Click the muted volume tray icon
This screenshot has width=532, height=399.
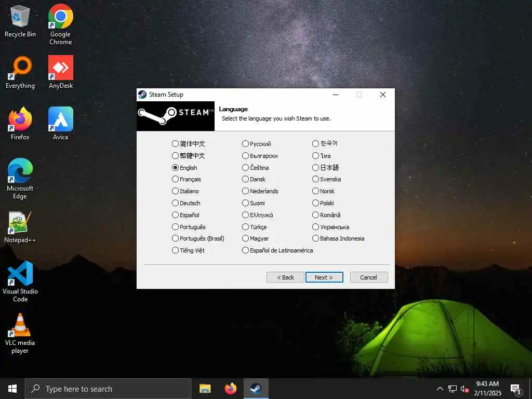(x=464, y=389)
